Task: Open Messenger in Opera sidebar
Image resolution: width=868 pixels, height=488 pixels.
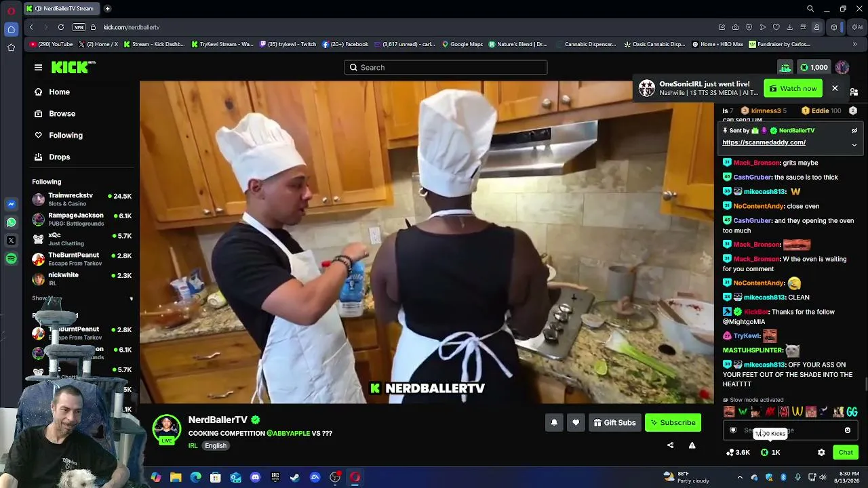Action: click(11, 204)
